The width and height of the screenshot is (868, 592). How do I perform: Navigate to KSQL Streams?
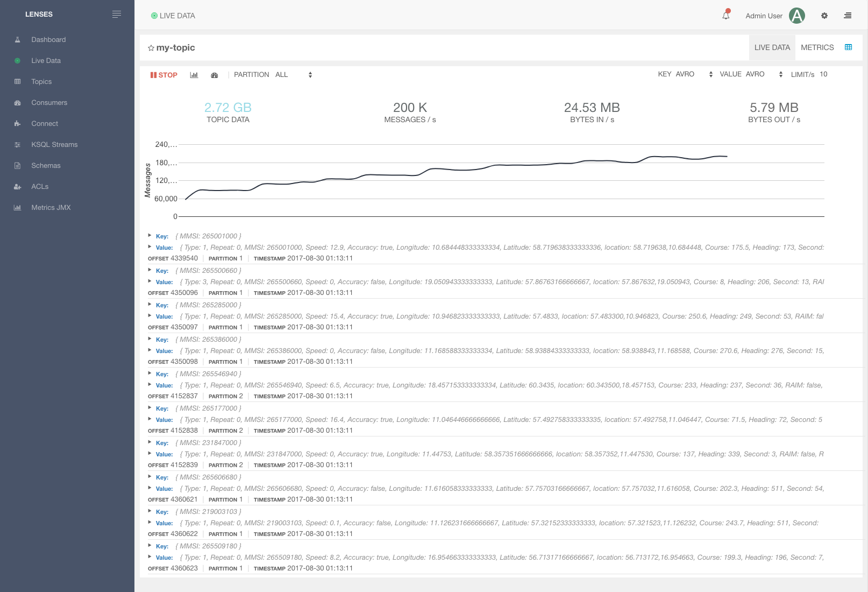tap(54, 145)
